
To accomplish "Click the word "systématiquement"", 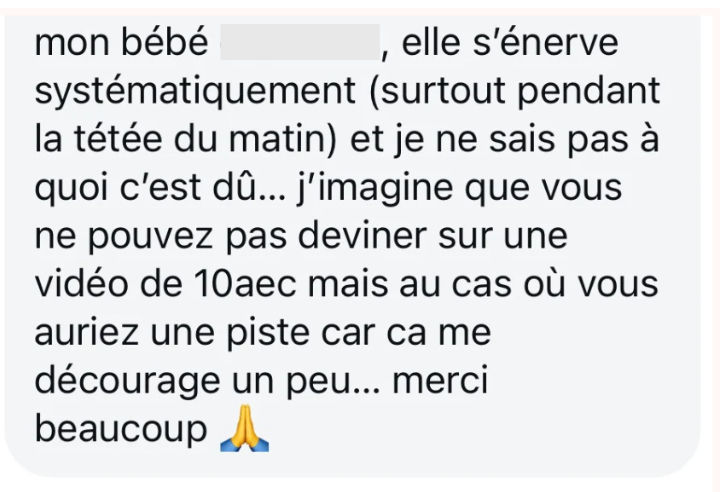I will [x=195, y=91].
